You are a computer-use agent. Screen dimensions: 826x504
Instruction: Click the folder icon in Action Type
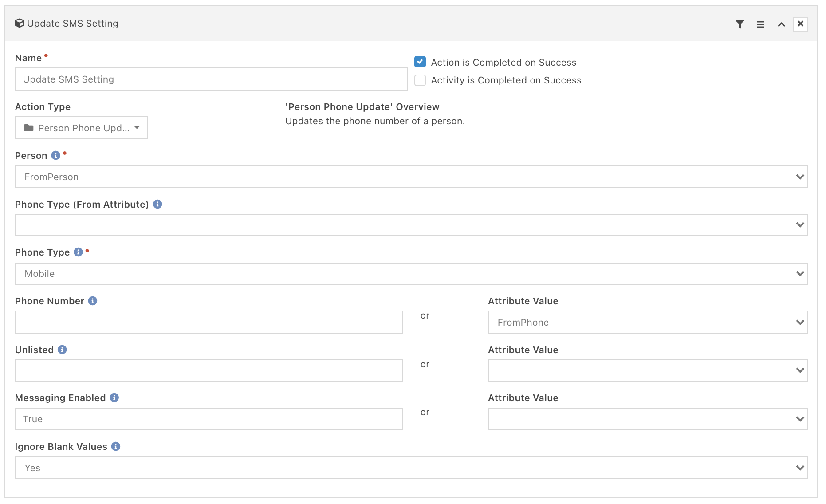click(29, 128)
